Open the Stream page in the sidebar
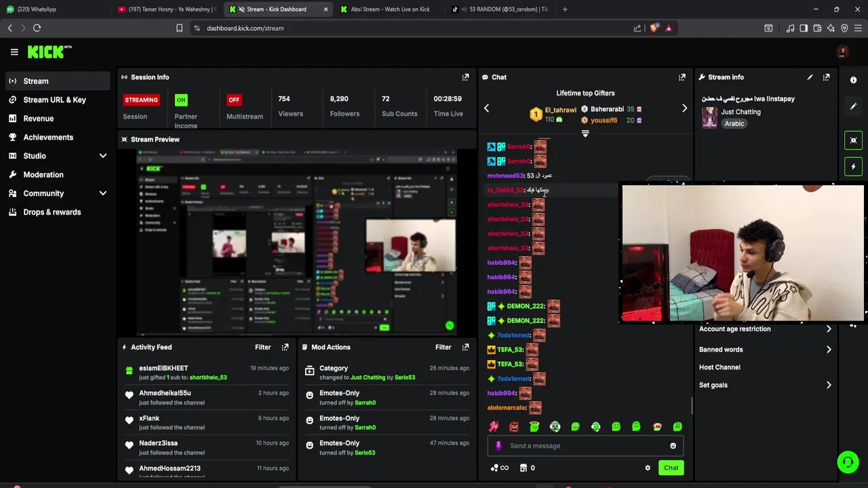The height and width of the screenshot is (488, 868). click(x=58, y=81)
